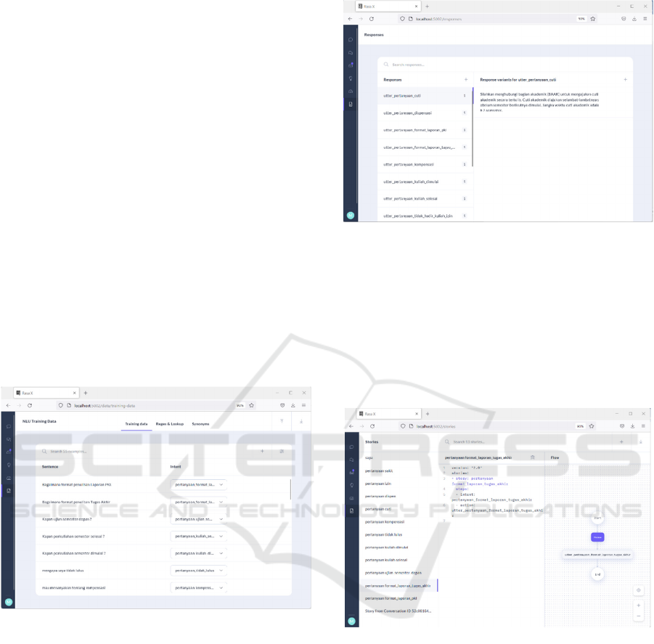Add a new response in Responses list
The width and height of the screenshot is (654, 644).
pyautogui.click(x=466, y=79)
